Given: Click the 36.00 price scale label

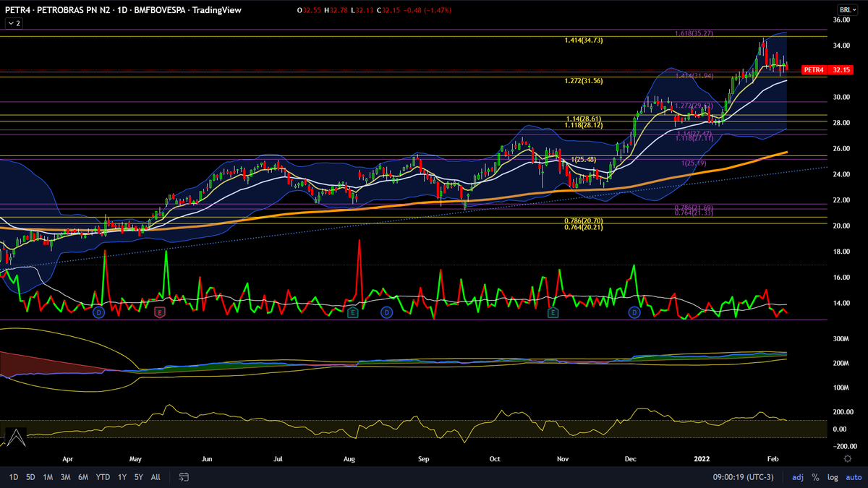Looking at the screenshot, I should [x=841, y=20].
